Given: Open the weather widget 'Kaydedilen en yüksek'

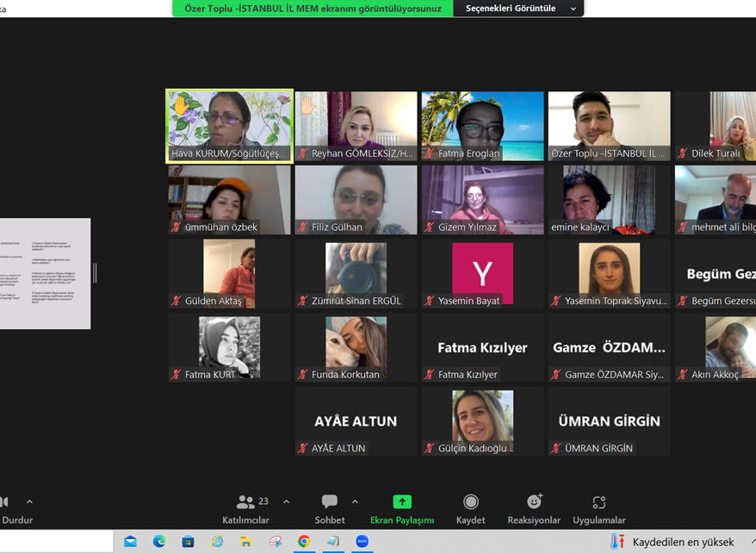Looking at the screenshot, I should tap(673, 542).
